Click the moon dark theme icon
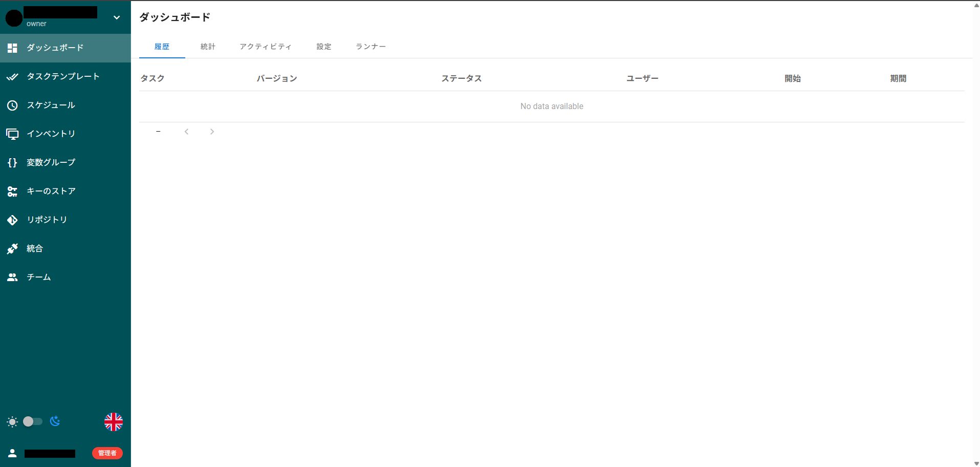 (x=55, y=421)
